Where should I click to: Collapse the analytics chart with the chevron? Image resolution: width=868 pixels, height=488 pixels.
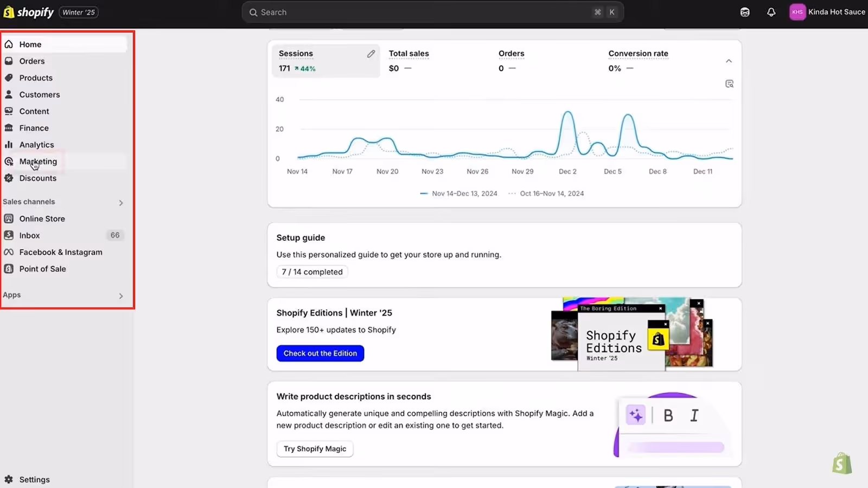729,61
